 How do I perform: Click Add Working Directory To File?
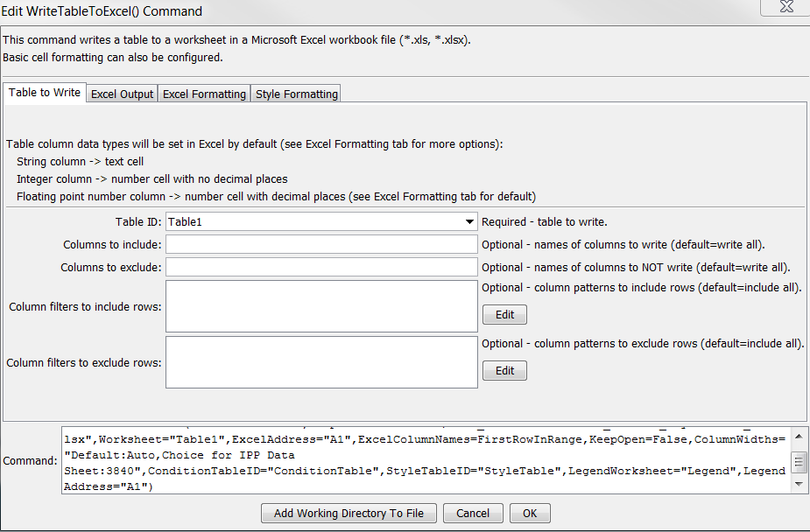[x=349, y=514]
